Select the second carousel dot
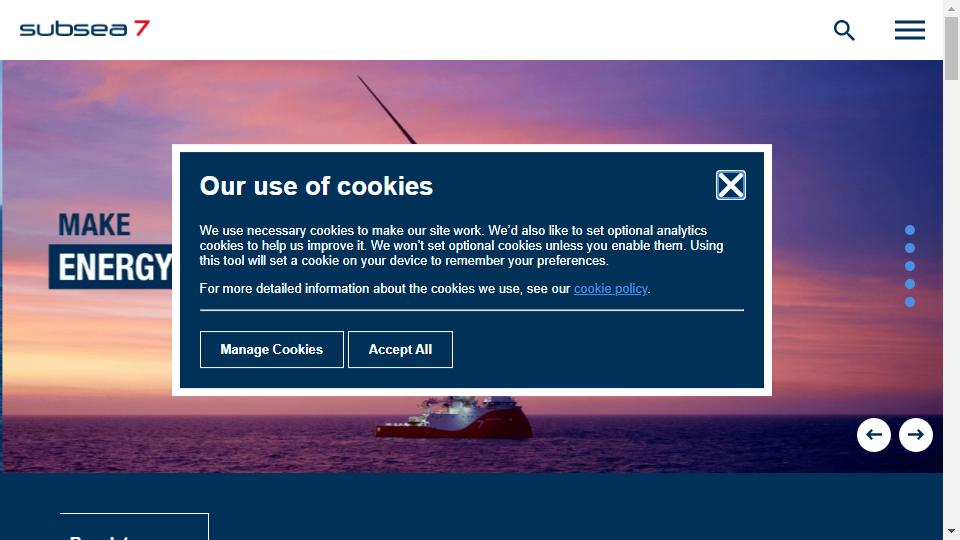Screen dimensions: 960x540 point(910,248)
